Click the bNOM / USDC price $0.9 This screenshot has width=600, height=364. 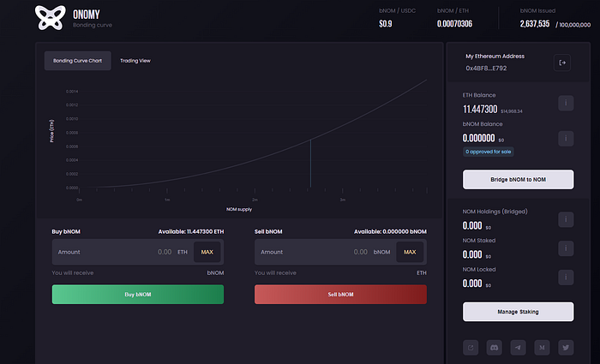386,24
